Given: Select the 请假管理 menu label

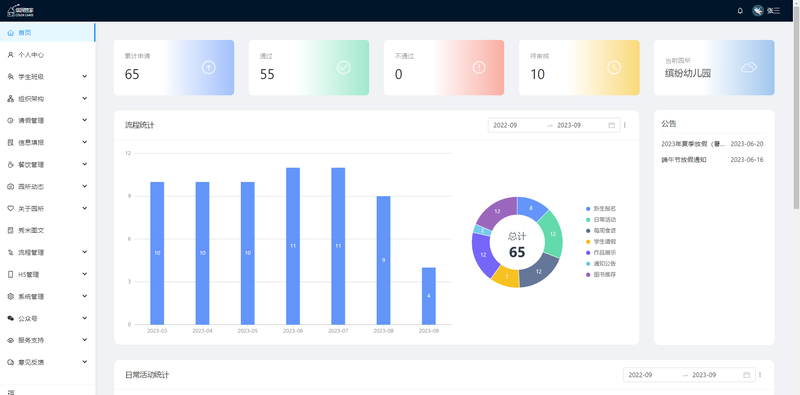Looking at the screenshot, I should click(x=31, y=120).
